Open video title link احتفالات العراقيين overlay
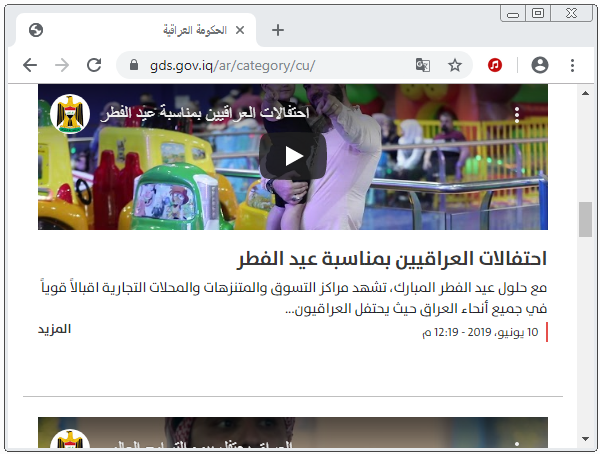Image resolution: width=600 pixels, height=454 pixels. (205, 113)
